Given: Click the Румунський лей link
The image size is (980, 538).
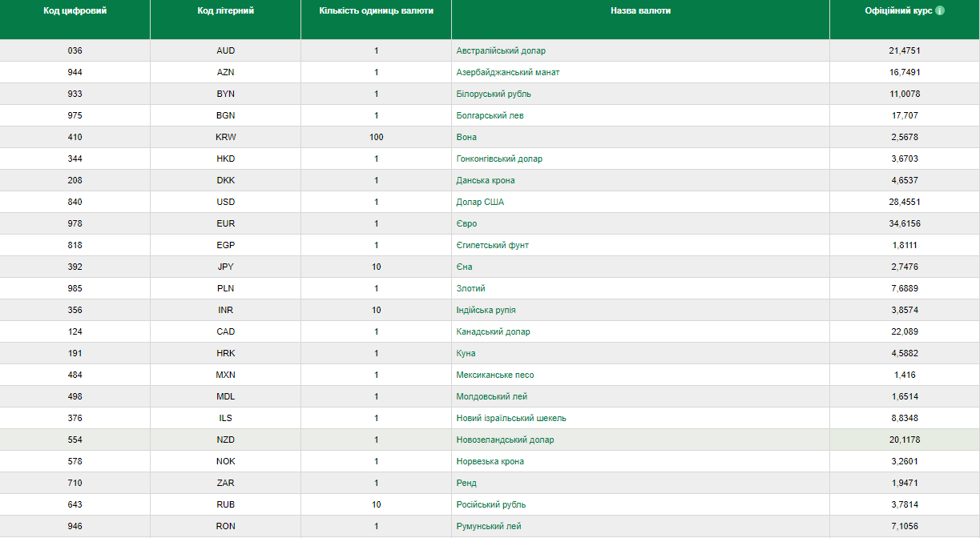Looking at the screenshot, I should (x=489, y=526).
